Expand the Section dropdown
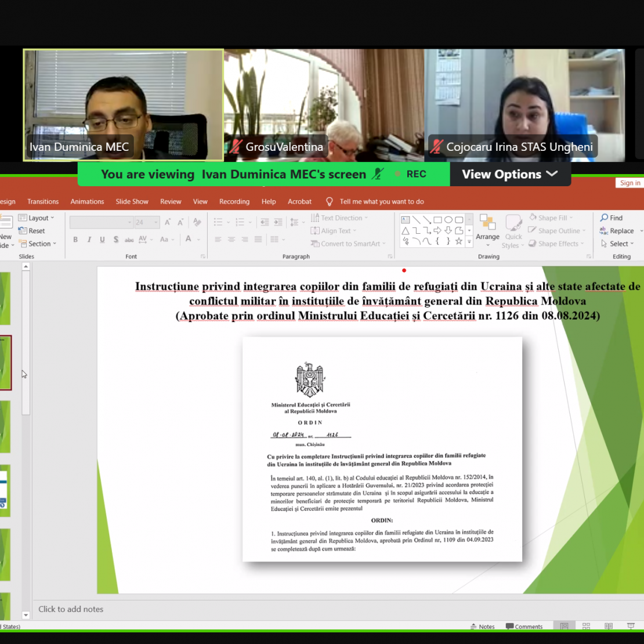 pyautogui.click(x=38, y=244)
